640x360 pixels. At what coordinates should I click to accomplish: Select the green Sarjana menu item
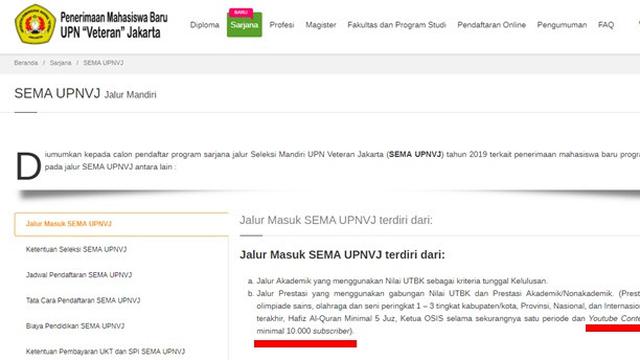(244, 25)
